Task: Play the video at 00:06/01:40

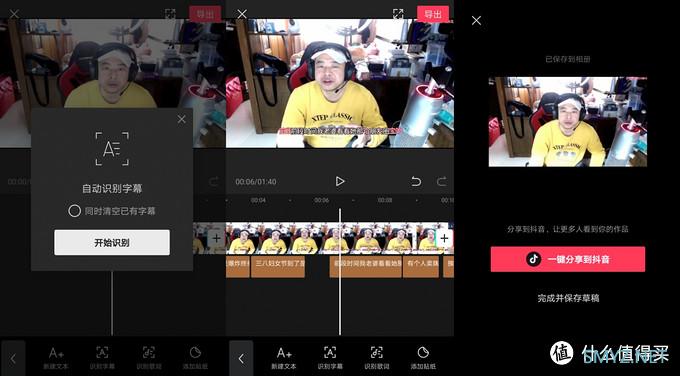Action: click(x=340, y=181)
